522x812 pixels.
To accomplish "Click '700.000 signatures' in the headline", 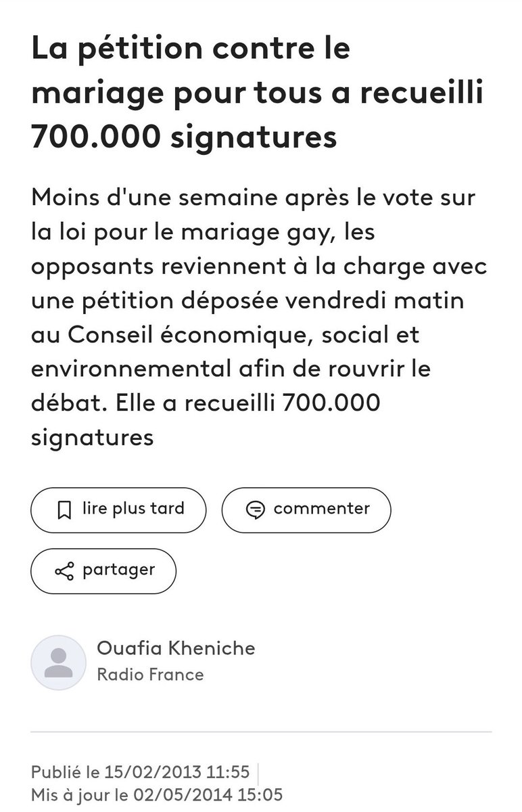I will tap(184, 137).
